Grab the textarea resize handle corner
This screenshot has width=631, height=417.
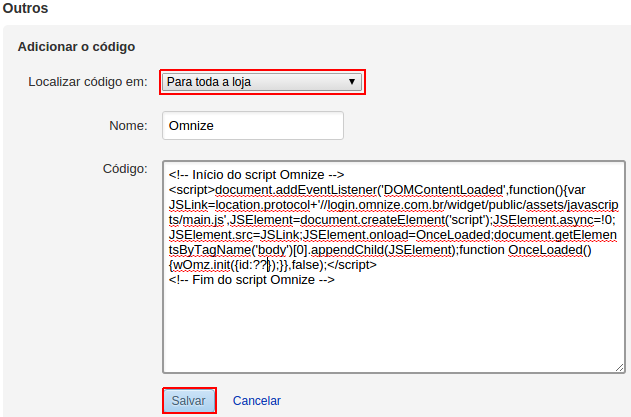619,367
